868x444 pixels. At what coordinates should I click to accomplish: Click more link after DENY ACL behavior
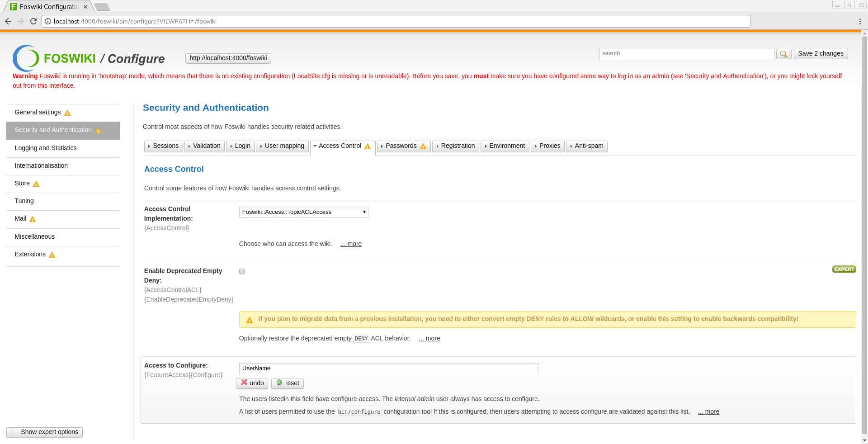pyautogui.click(x=429, y=339)
